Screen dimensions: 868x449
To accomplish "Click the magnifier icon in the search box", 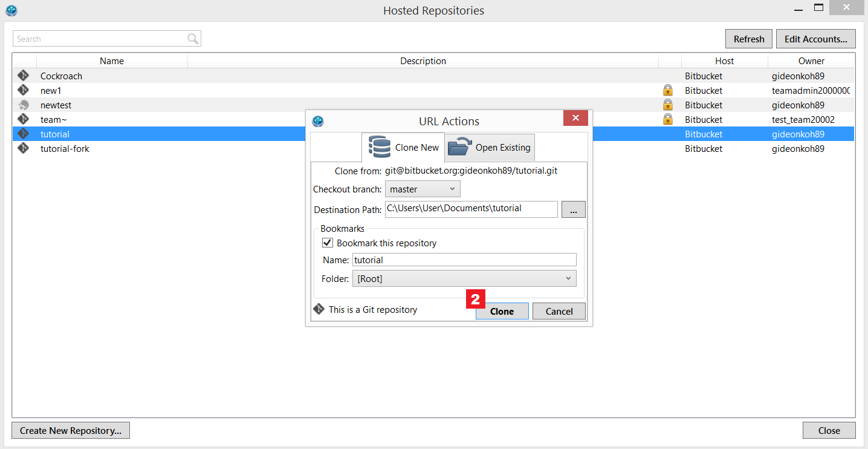I will [193, 39].
